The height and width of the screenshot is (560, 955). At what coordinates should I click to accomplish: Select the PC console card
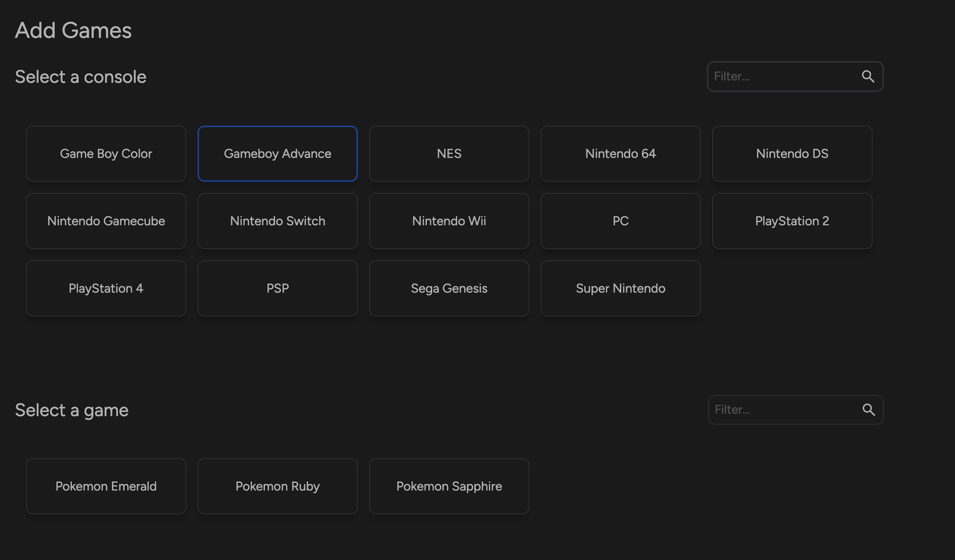pos(620,221)
